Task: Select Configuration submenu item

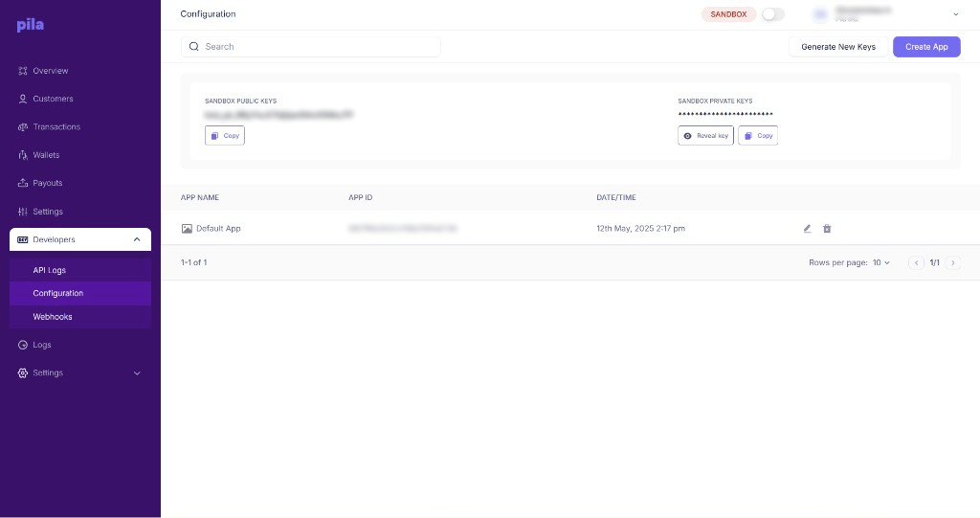Action: 80,293
